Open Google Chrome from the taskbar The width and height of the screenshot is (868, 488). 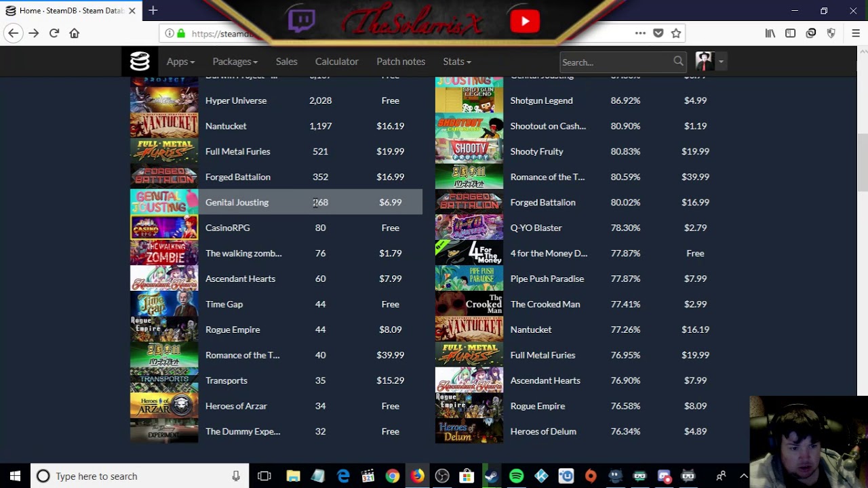pyautogui.click(x=393, y=476)
